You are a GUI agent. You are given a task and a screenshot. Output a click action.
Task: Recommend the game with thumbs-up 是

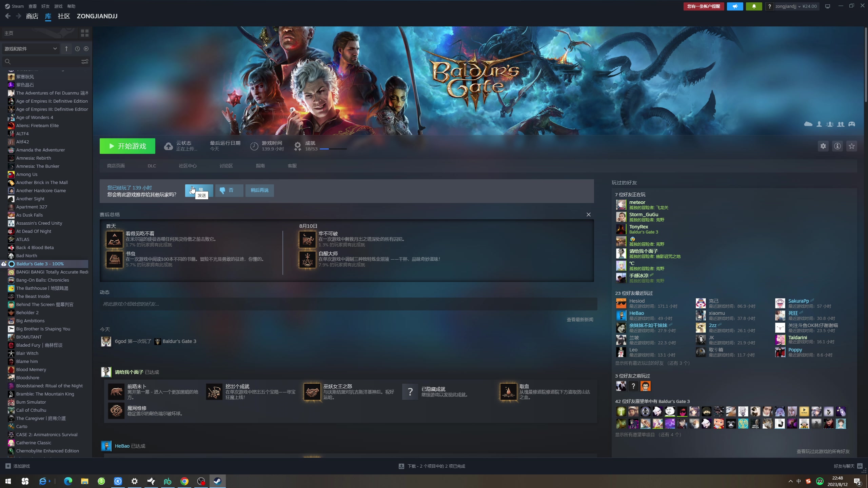[199, 190]
